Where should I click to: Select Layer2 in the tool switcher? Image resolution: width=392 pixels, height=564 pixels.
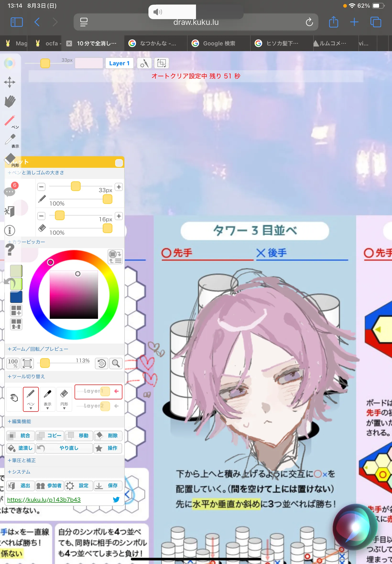[x=98, y=406]
